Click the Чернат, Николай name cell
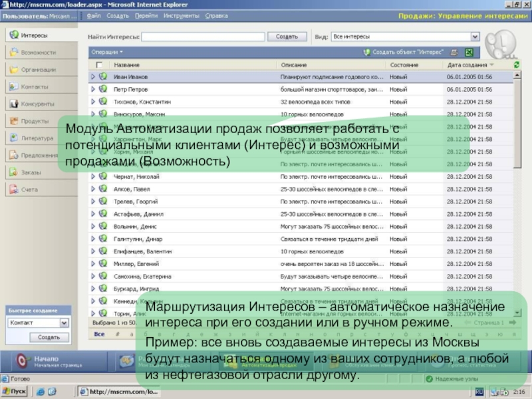 pos(136,177)
